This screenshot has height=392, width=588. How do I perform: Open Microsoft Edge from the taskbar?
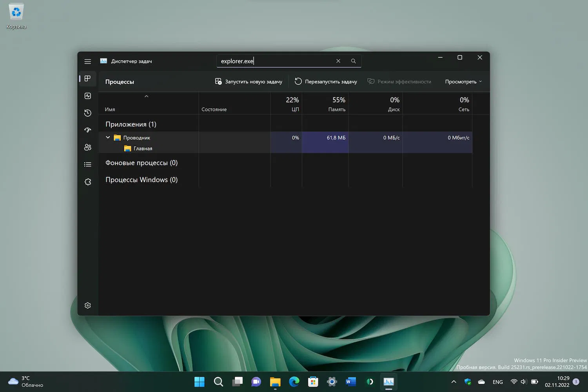click(294, 382)
